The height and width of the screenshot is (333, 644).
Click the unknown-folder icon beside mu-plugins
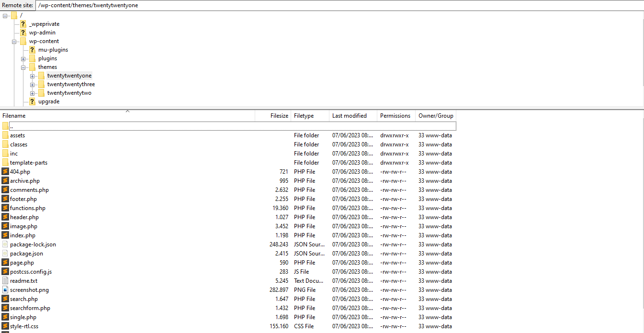pyautogui.click(x=32, y=50)
